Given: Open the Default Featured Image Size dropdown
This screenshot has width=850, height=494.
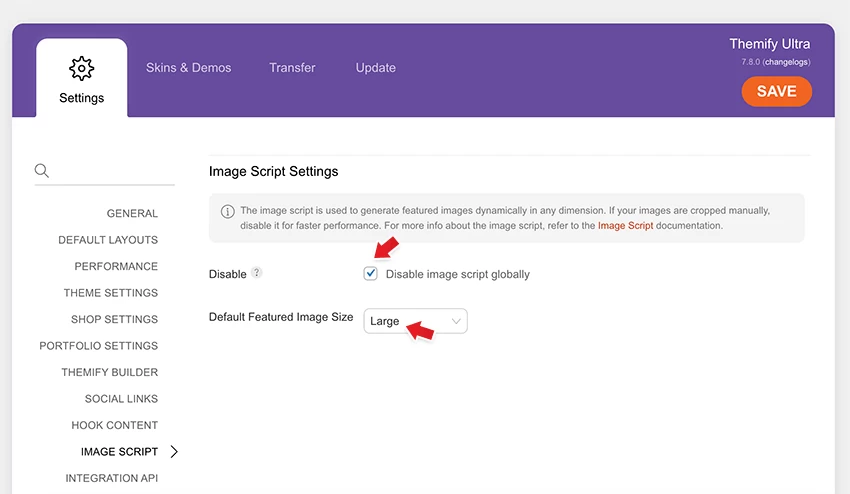Looking at the screenshot, I should tap(415, 321).
